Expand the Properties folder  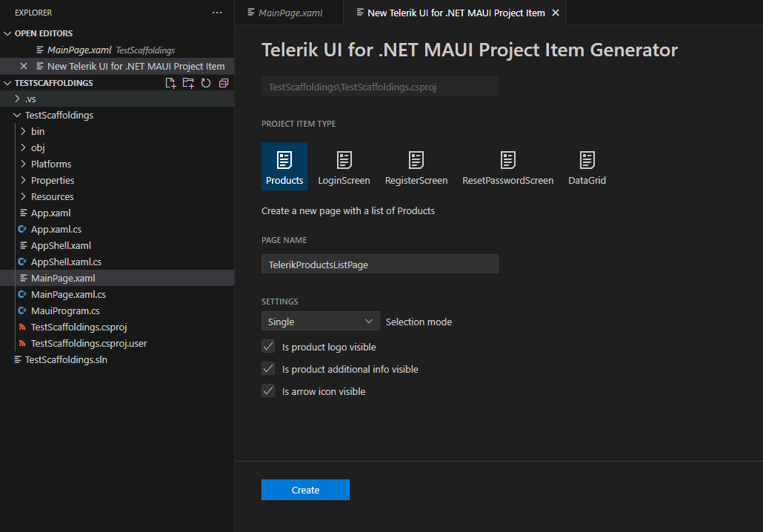117,181
